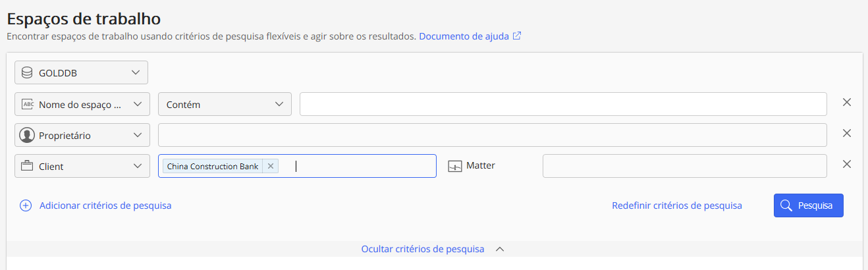
Task: Remove the China Construction Bank tag
Action: [271, 166]
